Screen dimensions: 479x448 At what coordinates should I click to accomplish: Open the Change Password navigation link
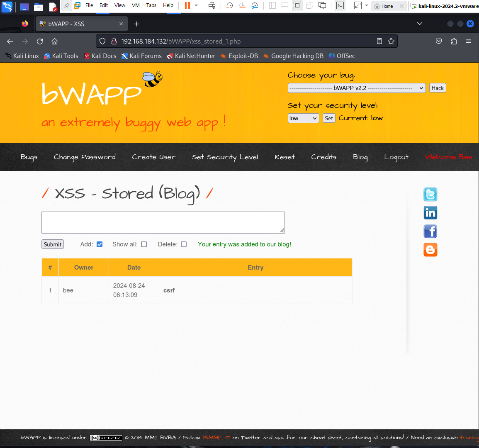point(85,157)
